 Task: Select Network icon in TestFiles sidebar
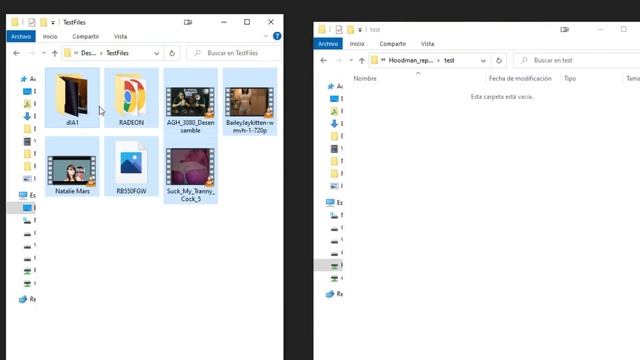coord(23,299)
